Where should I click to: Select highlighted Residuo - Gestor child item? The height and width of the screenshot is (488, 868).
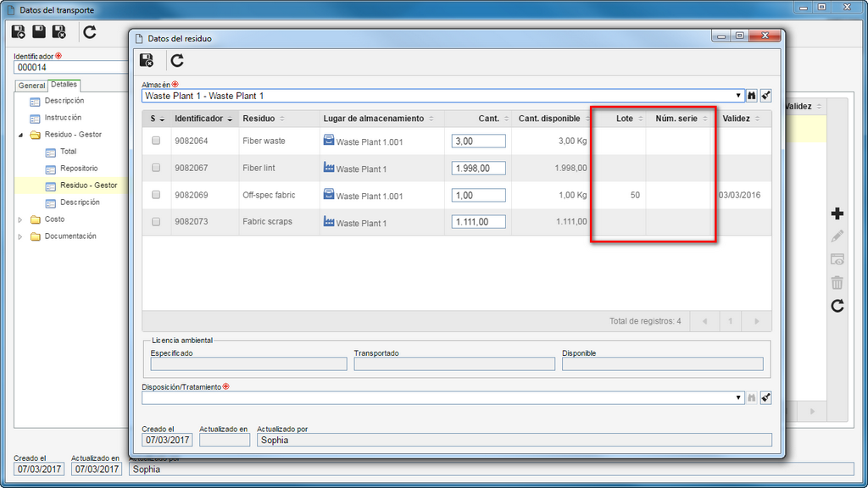(88, 186)
